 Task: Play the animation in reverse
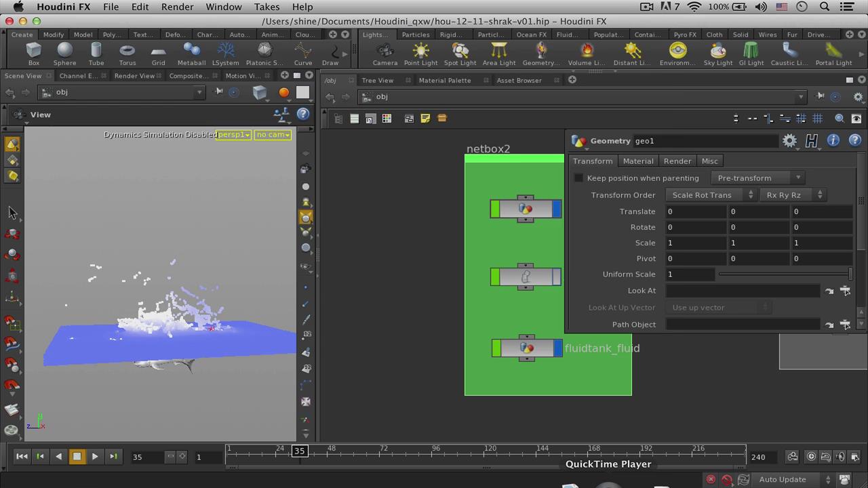point(58,457)
